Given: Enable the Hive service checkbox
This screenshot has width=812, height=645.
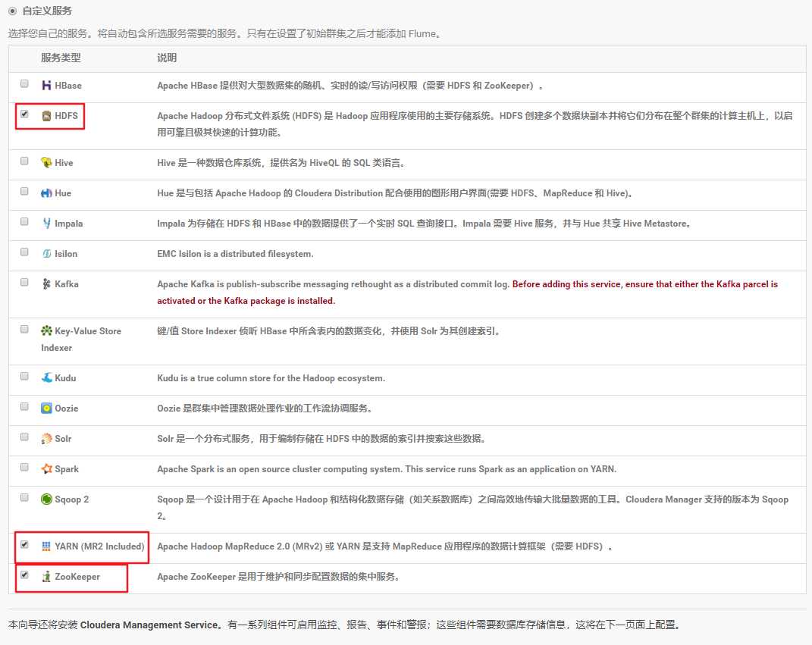Looking at the screenshot, I should 24,161.
